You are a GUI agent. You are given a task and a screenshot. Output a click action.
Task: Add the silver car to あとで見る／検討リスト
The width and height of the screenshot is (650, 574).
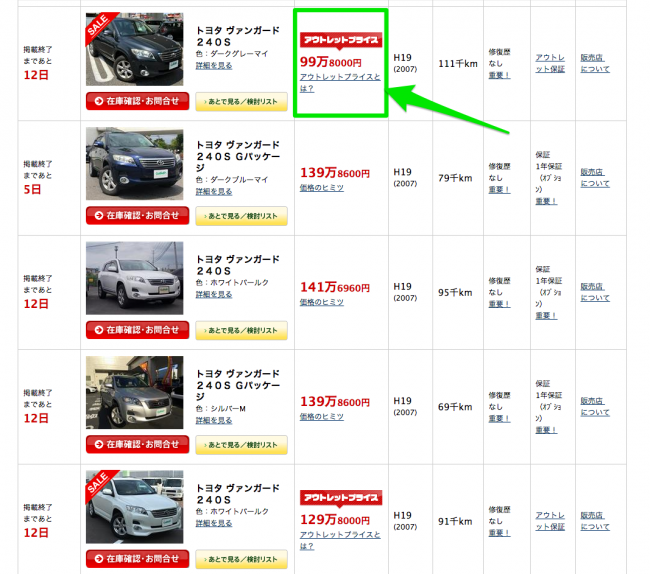pyautogui.click(x=241, y=445)
